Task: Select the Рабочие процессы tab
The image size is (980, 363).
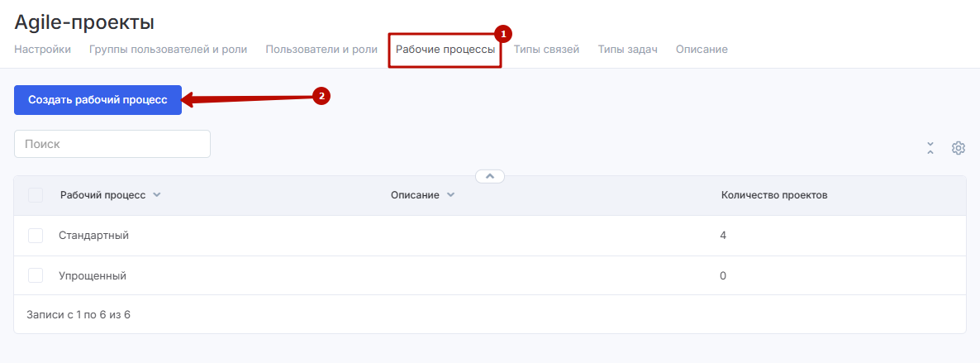Action: point(445,50)
